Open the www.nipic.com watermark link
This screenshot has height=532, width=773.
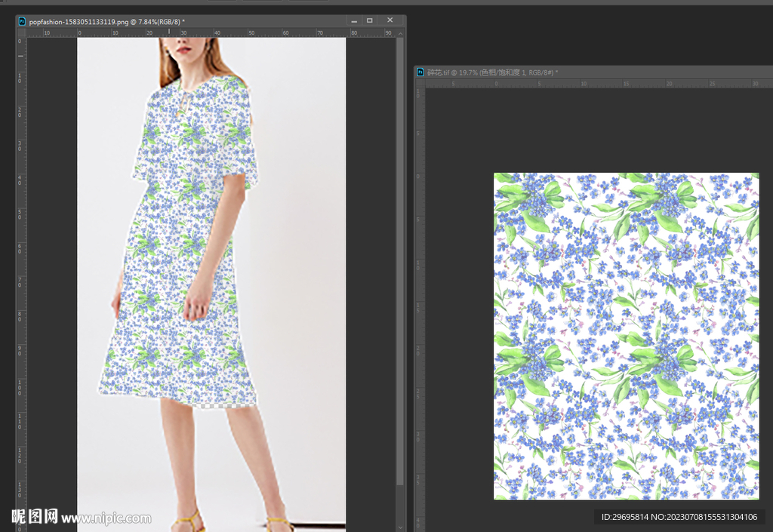(106, 518)
